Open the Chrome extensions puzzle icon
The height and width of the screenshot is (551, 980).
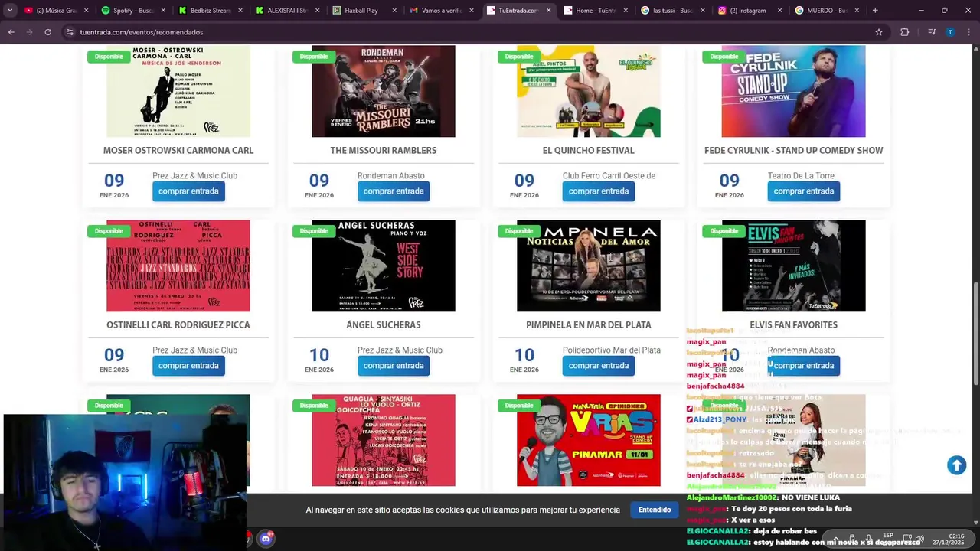[x=904, y=32]
